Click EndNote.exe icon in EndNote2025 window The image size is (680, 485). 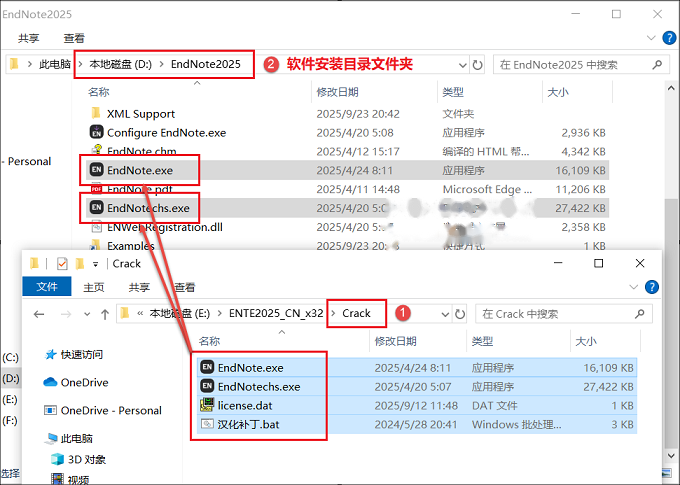[x=96, y=170]
